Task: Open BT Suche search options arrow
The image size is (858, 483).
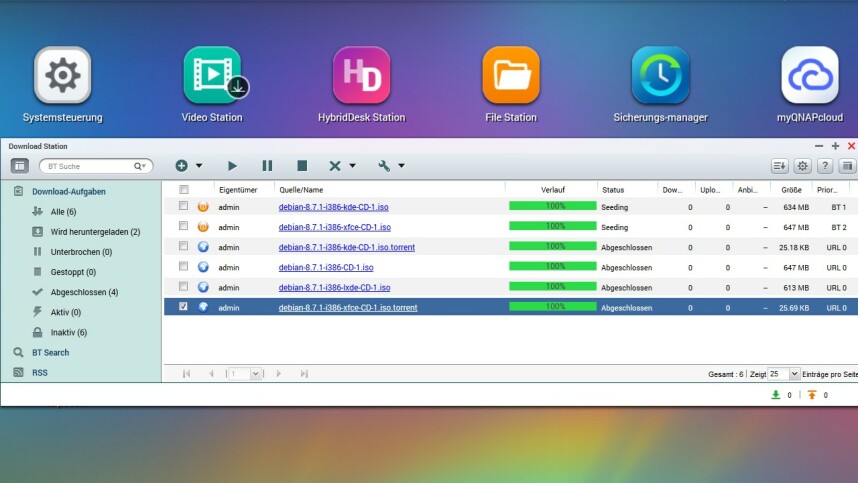Action: [x=144, y=166]
